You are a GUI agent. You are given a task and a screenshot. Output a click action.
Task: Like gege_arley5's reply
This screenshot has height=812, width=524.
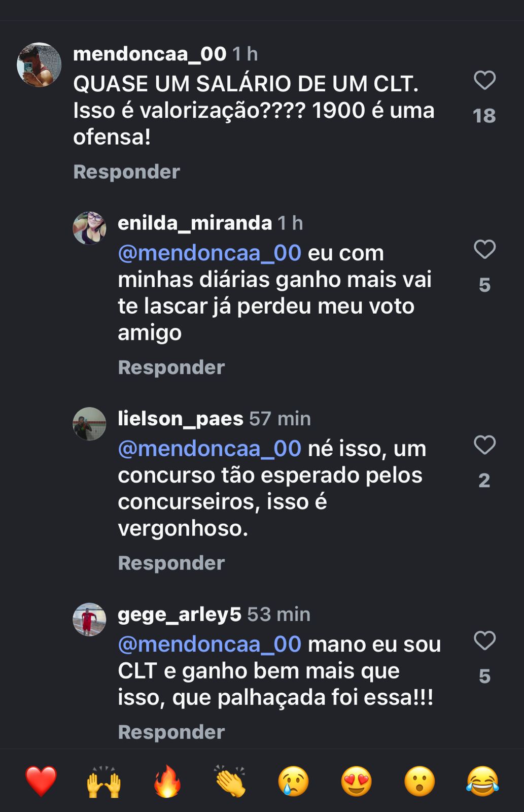(484, 640)
